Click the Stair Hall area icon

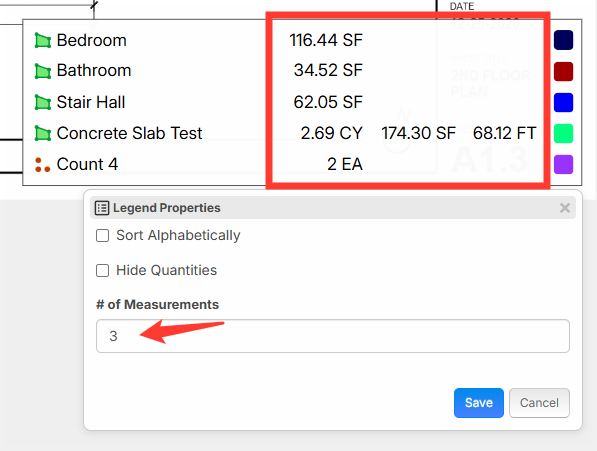coord(43,102)
